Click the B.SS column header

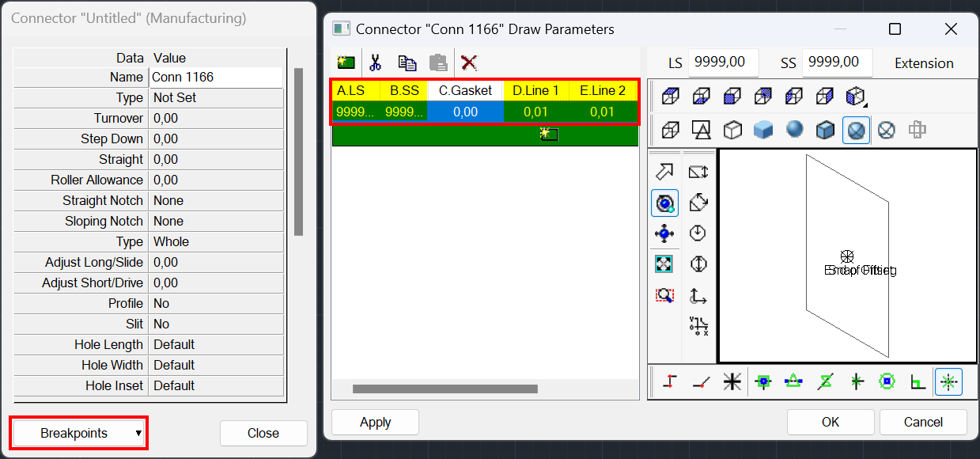point(404,90)
